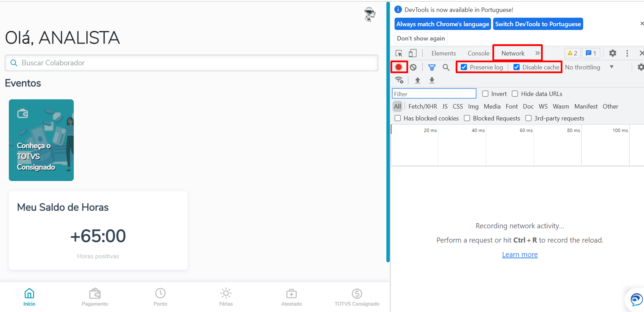Switch to the Console tab
This screenshot has height=312, width=644.
coord(478,53)
